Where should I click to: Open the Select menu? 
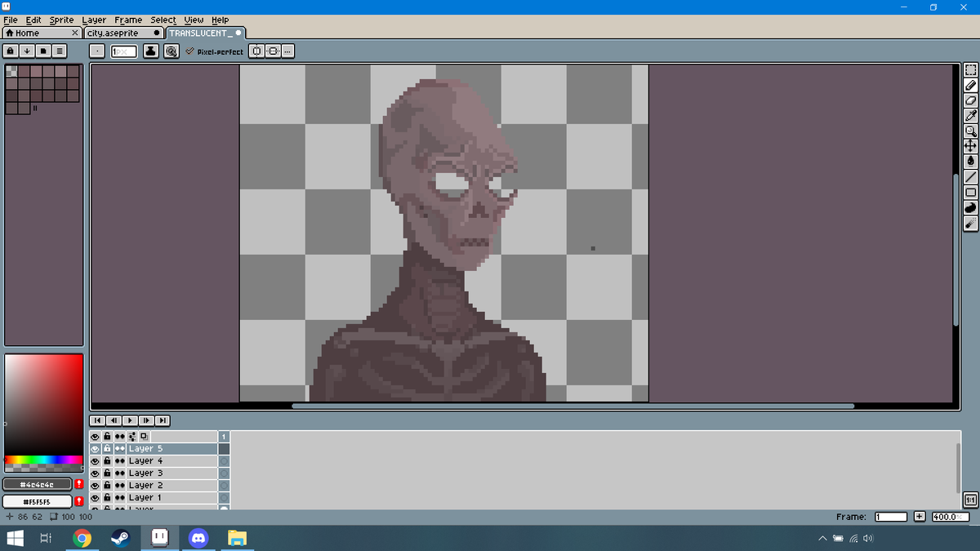tap(163, 20)
